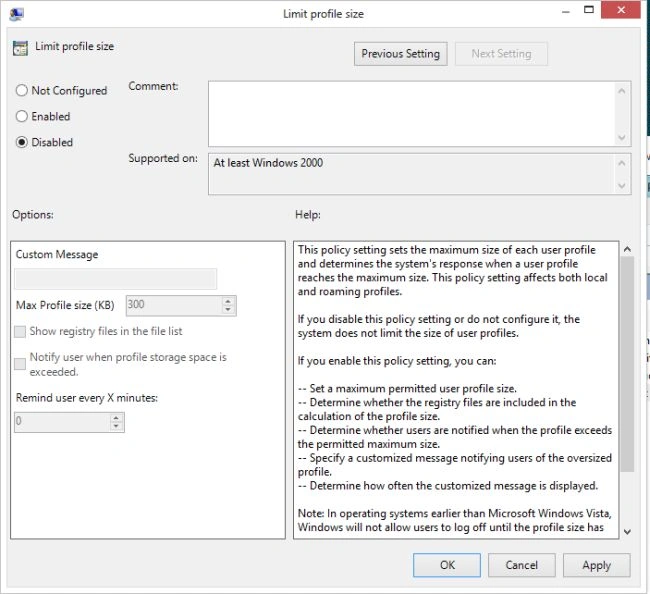Click the Help text paragraph about policy setting

click(453, 271)
